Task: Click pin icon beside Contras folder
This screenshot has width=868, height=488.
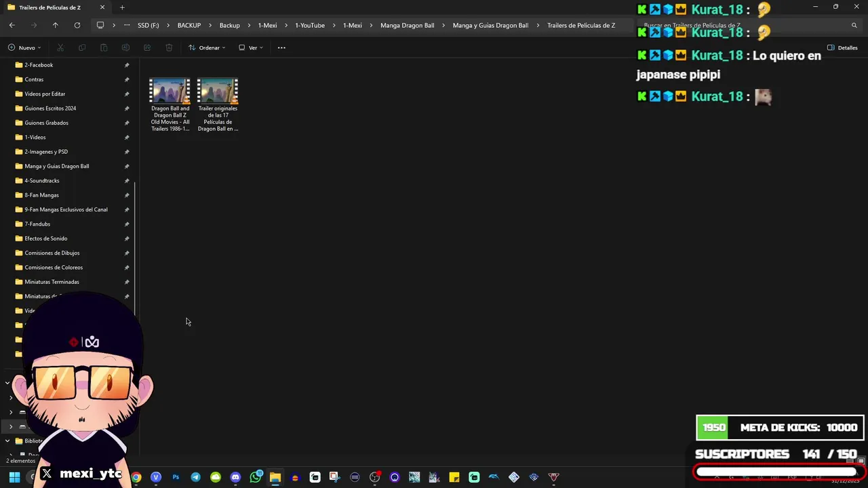Action: [127, 79]
